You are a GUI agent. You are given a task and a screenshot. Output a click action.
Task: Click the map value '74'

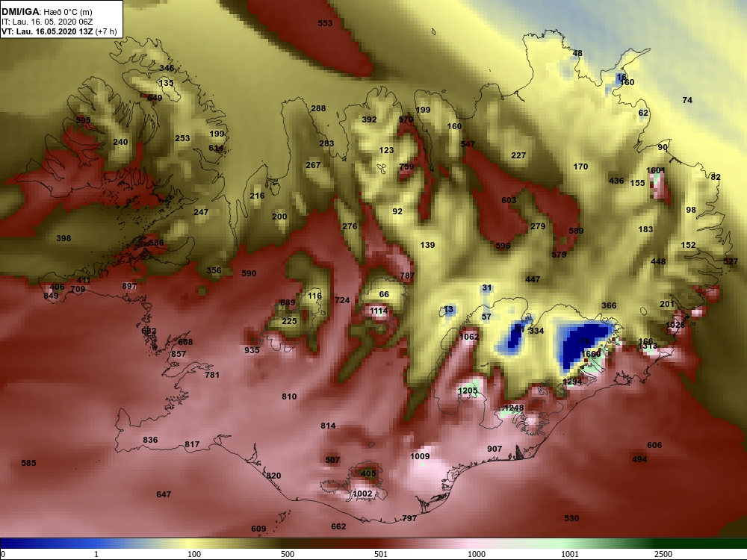click(687, 100)
